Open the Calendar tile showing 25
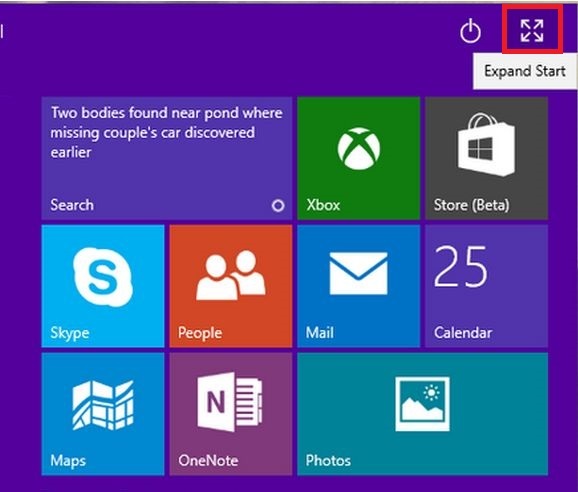The width and height of the screenshot is (578, 492). [x=486, y=286]
